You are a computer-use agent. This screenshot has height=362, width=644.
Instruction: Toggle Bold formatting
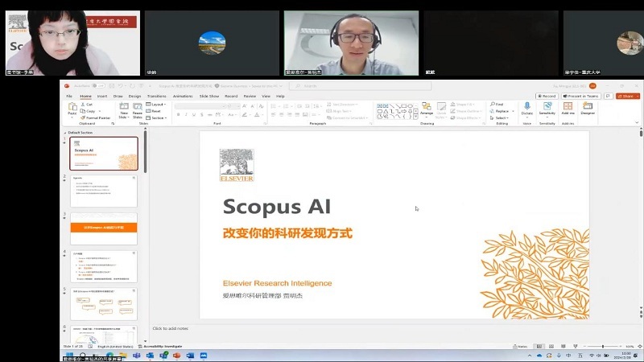pyautogui.click(x=178, y=114)
